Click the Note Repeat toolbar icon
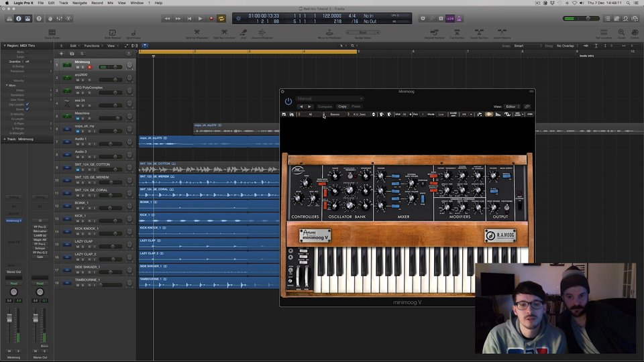Viewport: 644px width, 362px height. click(x=112, y=32)
